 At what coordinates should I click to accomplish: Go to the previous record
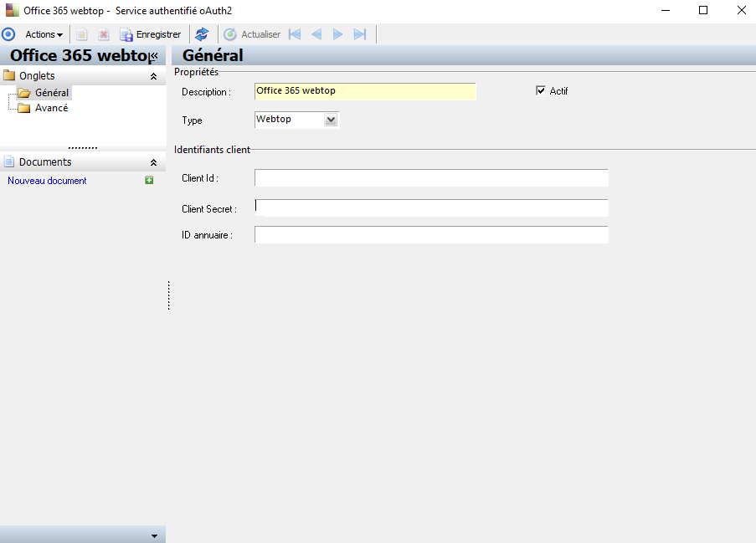click(x=316, y=34)
